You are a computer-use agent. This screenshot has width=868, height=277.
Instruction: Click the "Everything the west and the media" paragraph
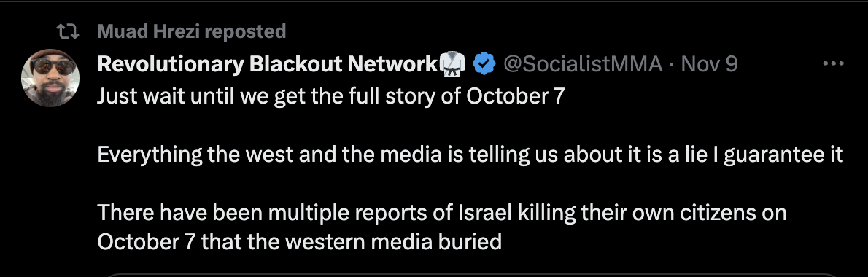tap(470, 155)
